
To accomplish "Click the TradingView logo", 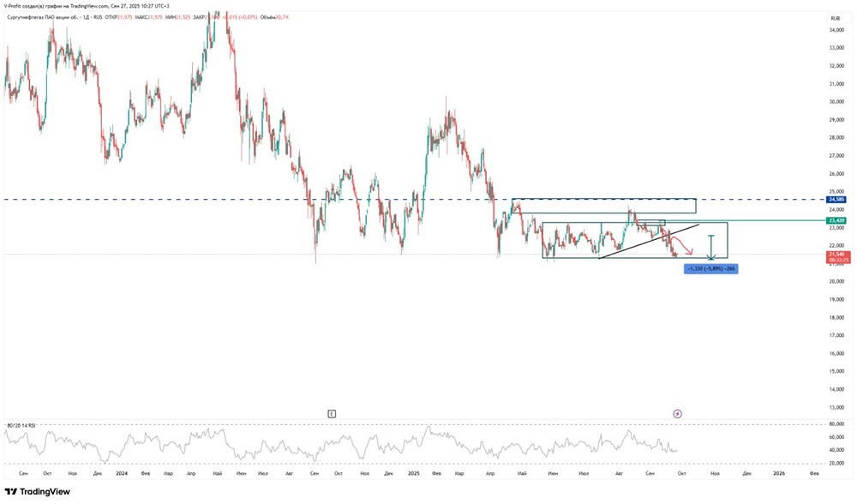I will coord(37,492).
